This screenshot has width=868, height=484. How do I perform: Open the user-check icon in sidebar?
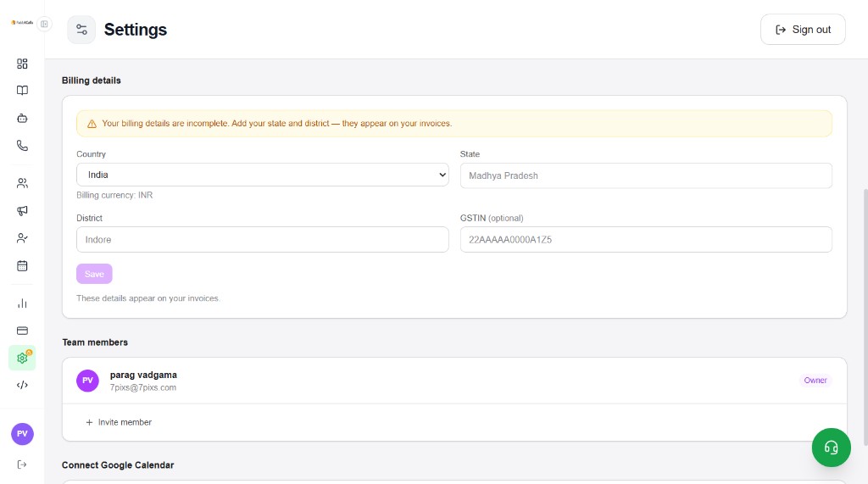point(22,238)
